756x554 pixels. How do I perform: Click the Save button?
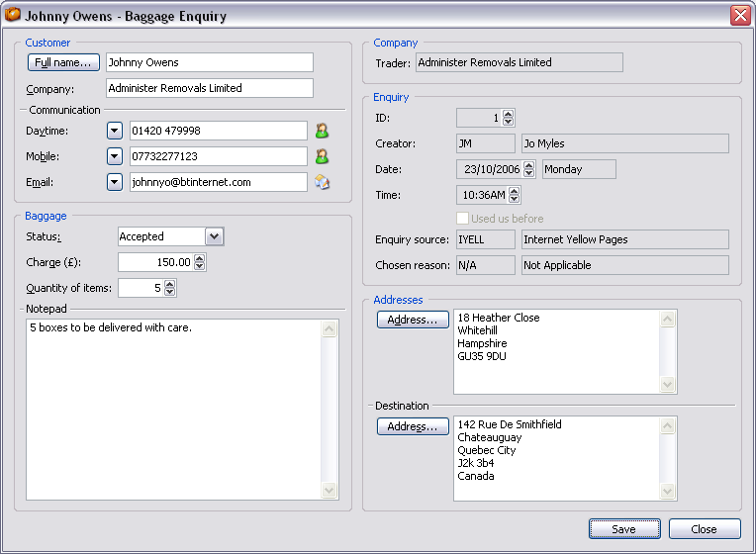[623, 529]
